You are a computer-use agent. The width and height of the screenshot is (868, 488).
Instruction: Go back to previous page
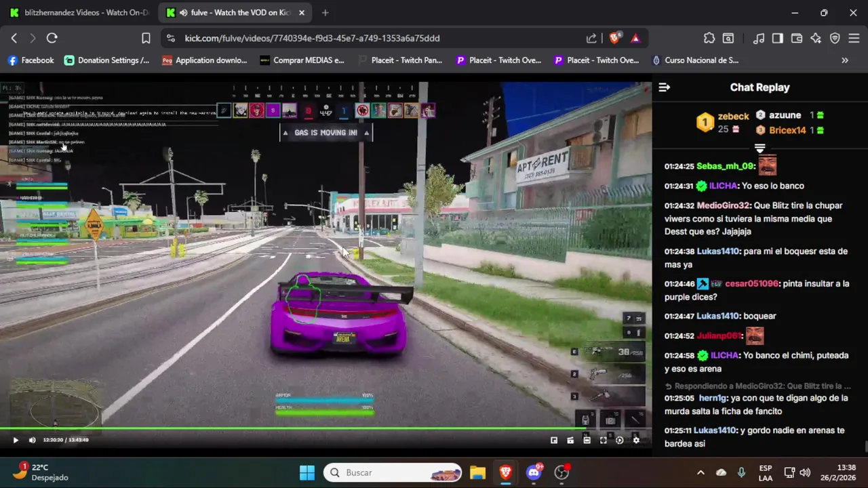click(14, 38)
